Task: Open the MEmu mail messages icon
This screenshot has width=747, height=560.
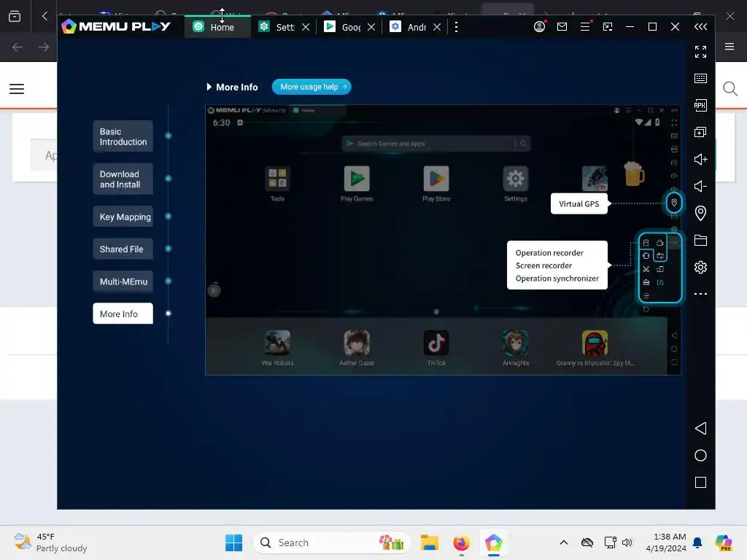Action: click(x=562, y=27)
